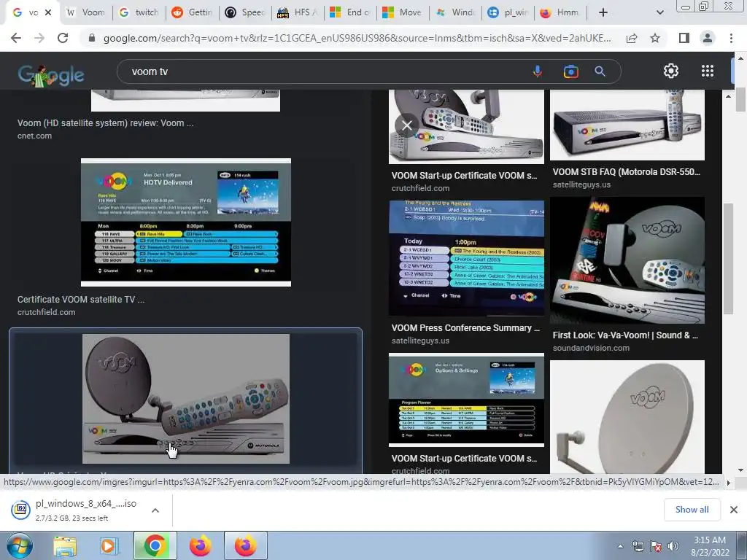
Task: Open Windows Media Player from taskbar
Action: 108,545
